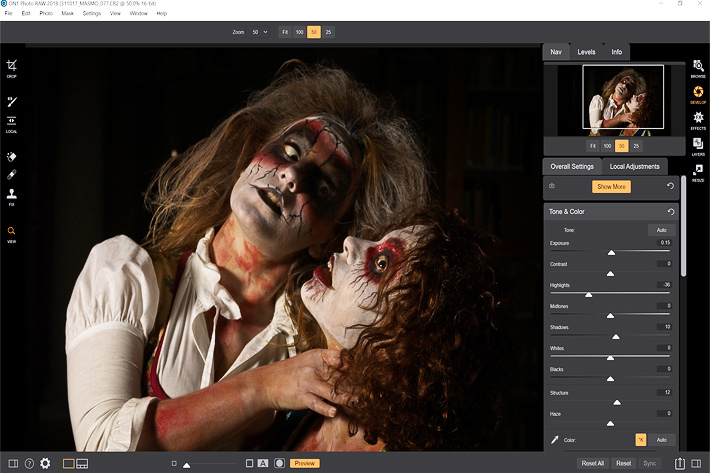Click the Exposure value field 0.15
Viewport: 710px width, 473px height.
click(664, 243)
